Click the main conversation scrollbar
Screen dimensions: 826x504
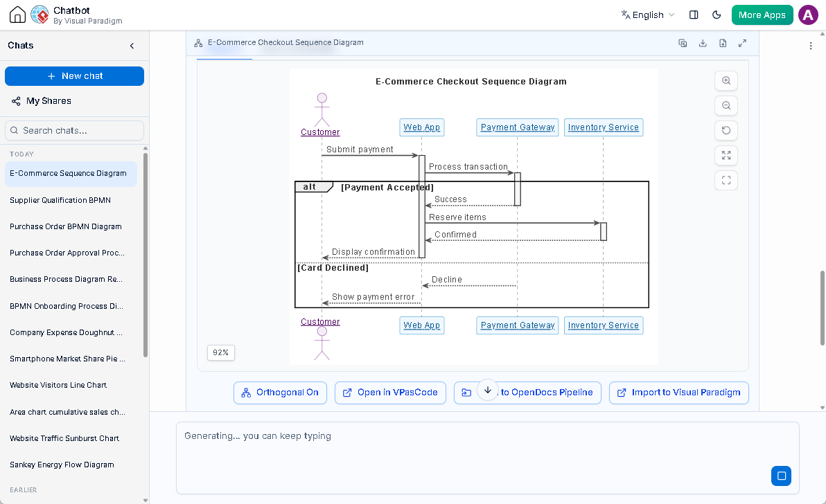(823, 308)
